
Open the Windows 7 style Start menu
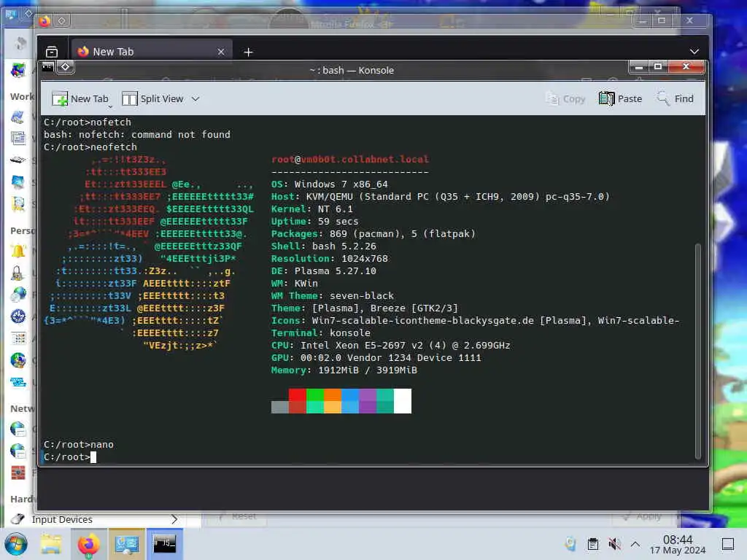pos(16,544)
